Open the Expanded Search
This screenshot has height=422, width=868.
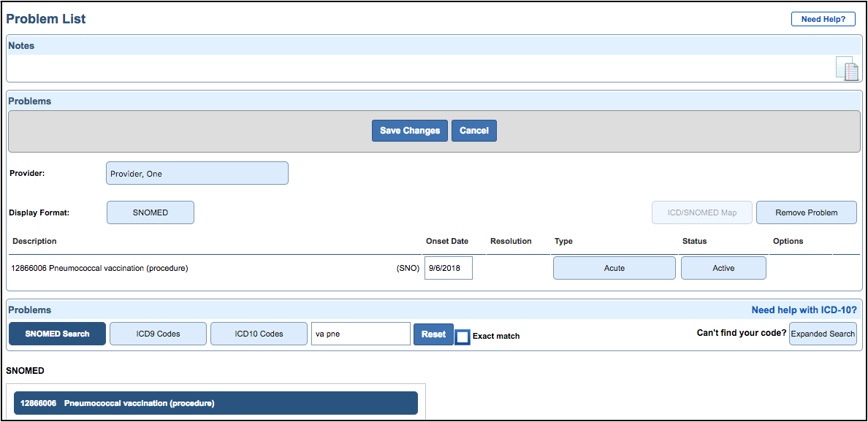(823, 334)
